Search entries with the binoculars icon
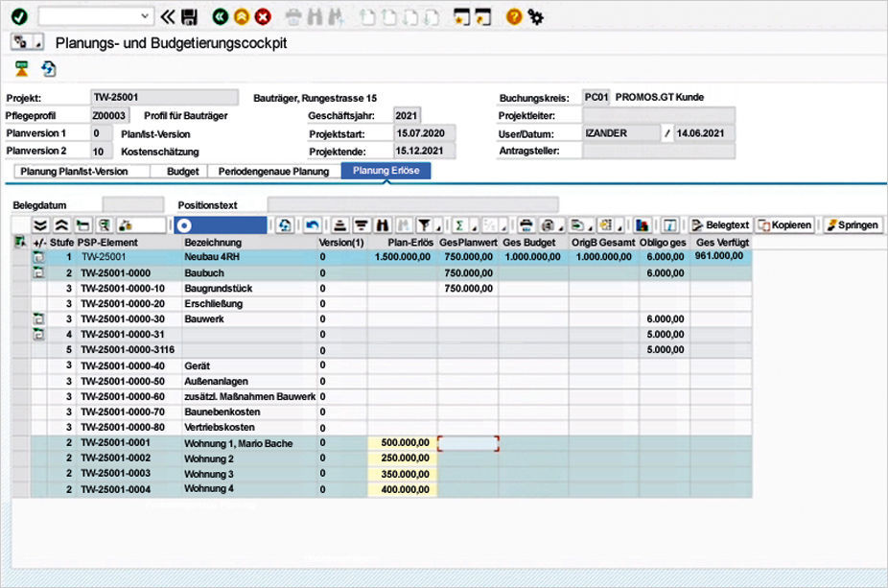Viewport: 888px width, 588px height. 383,225
